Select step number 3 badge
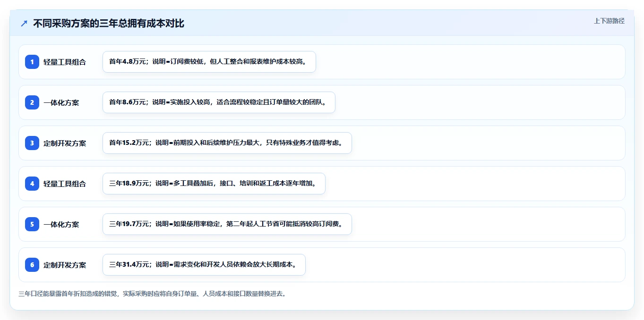644x320 pixels. [32, 143]
